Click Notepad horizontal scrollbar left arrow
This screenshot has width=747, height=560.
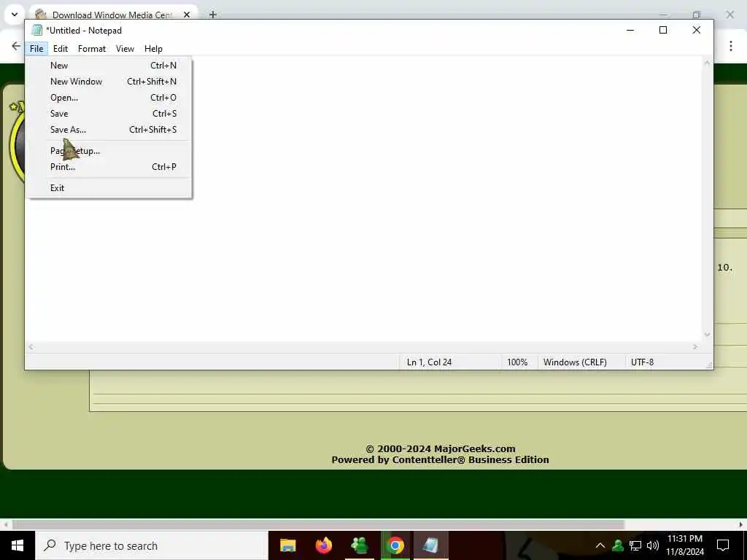[31, 346]
